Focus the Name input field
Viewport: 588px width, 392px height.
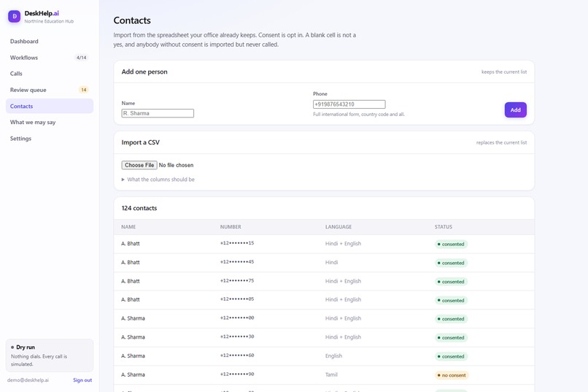pos(158,113)
